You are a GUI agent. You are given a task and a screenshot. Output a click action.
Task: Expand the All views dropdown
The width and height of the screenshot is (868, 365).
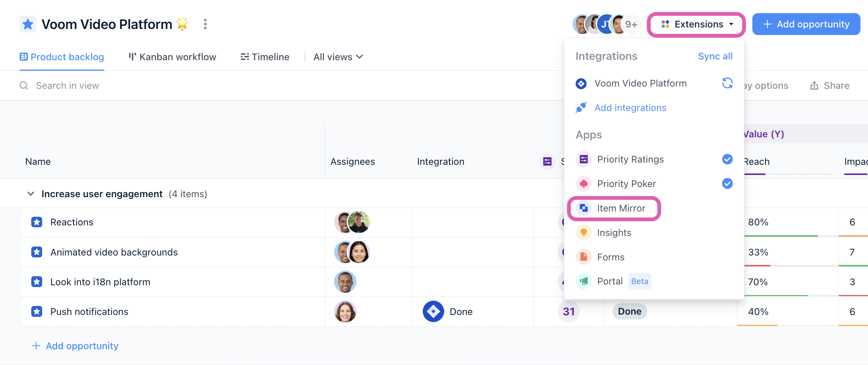pyautogui.click(x=338, y=57)
